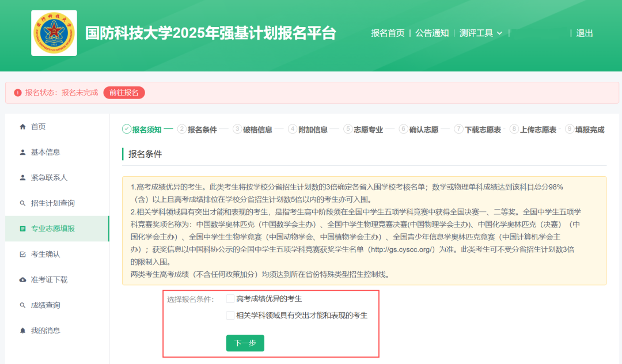Screen dimensions: 622x364
Task: Click the http://gs.cyscc.org/ URL text
Action: (x=401, y=249)
